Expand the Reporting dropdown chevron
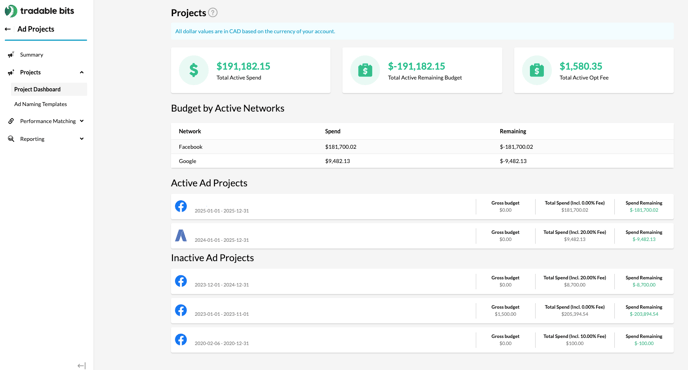Viewport: 688px width, 370px height. (x=82, y=139)
